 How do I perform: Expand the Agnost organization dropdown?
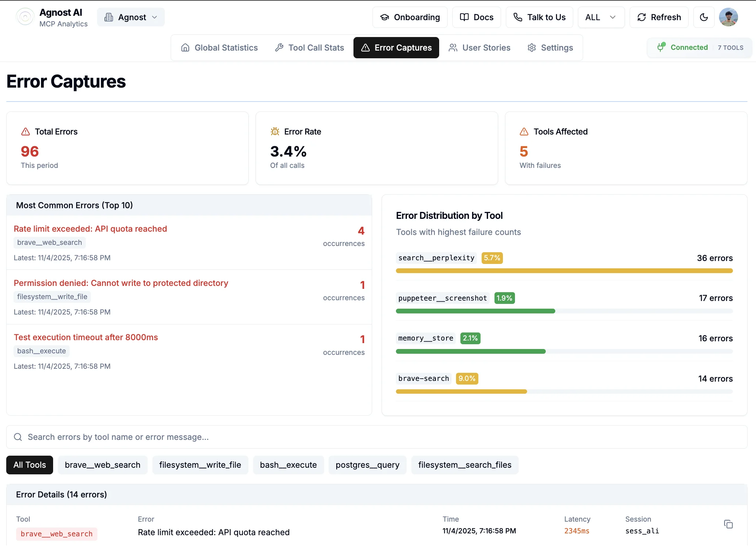(x=131, y=17)
